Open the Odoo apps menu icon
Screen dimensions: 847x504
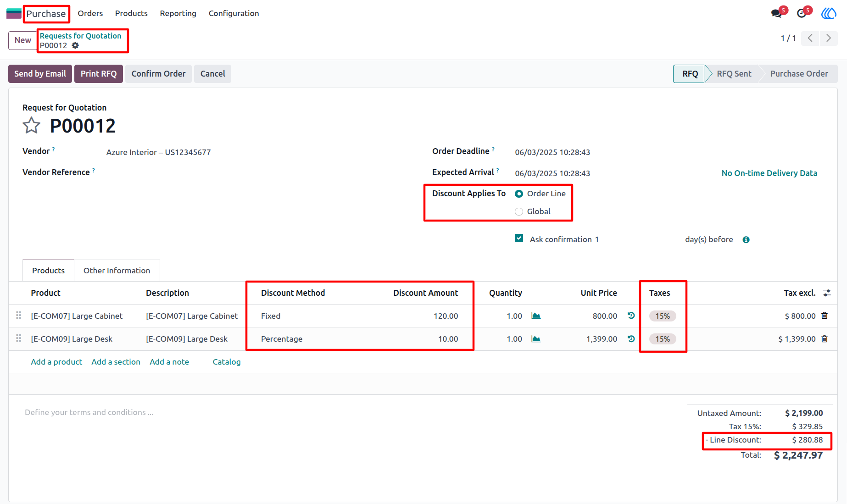[x=14, y=13]
